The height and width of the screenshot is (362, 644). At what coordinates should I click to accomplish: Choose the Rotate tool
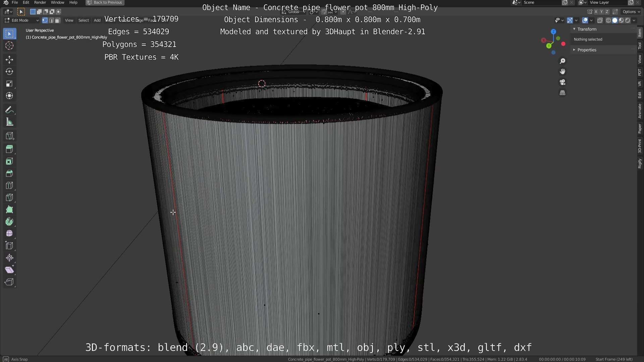click(9, 72)
